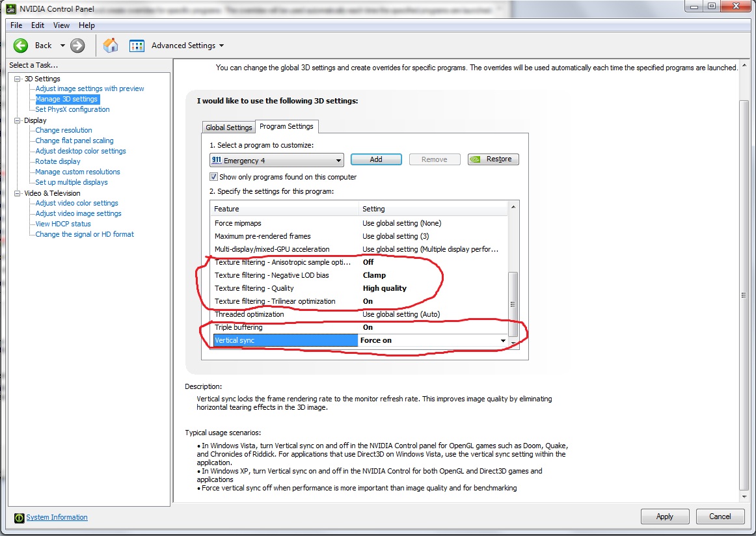This screenshot has width=756, height=536.
Task: Switch to the Global Settings tab
Action: (228, 127)
